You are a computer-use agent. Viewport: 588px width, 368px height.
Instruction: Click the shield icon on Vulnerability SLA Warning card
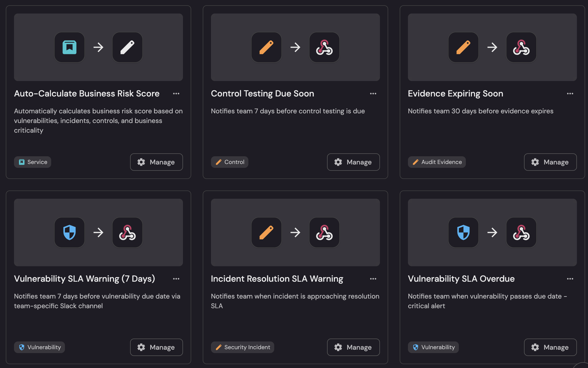click(70, 232)
